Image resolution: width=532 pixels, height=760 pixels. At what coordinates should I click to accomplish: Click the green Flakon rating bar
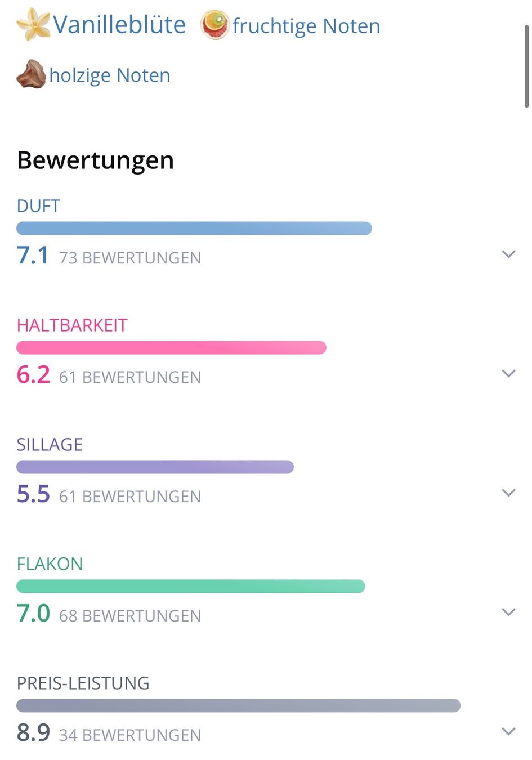191,586
